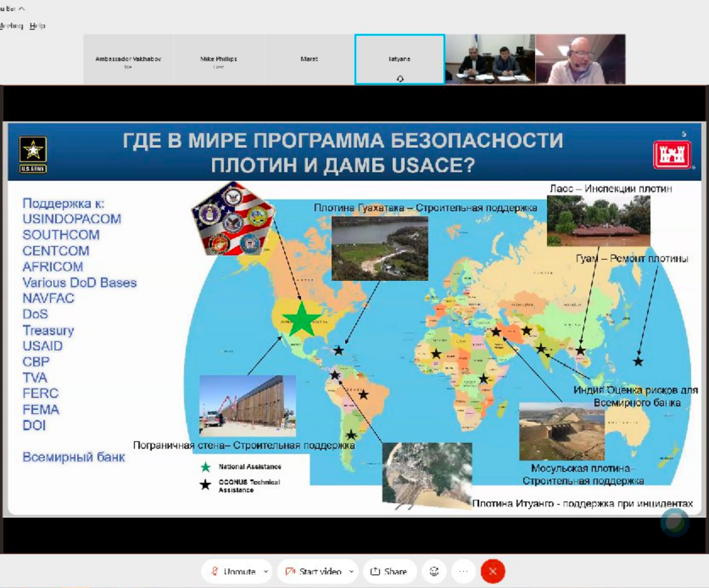The width and height of the screenshot is (709, 588).
Task: Click 'CENTCOM' in support list
Action: (56, 251)
